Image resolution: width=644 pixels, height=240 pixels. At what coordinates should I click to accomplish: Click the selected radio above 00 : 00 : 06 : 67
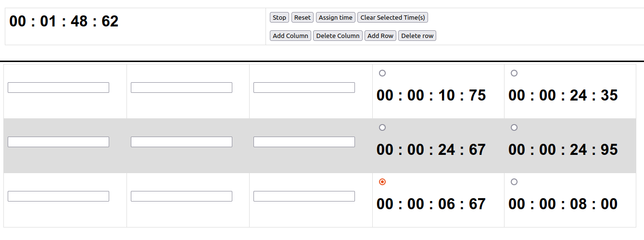tap(382, 182)
